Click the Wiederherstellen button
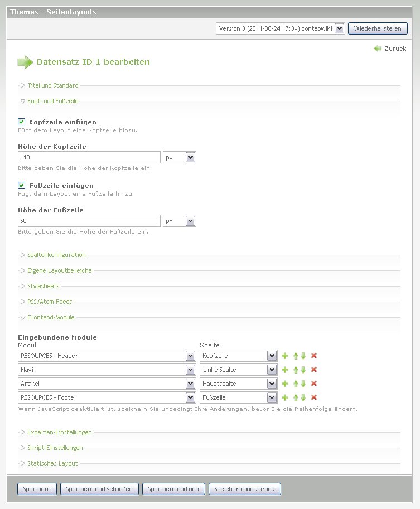This screenshot has height=509, width=420. 378,28
